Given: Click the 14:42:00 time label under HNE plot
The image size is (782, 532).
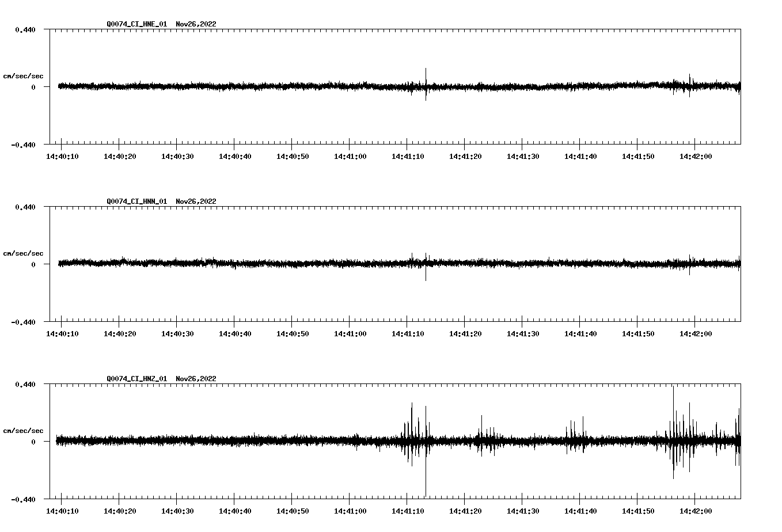Looking at the screenshot, I should (696, 157).
